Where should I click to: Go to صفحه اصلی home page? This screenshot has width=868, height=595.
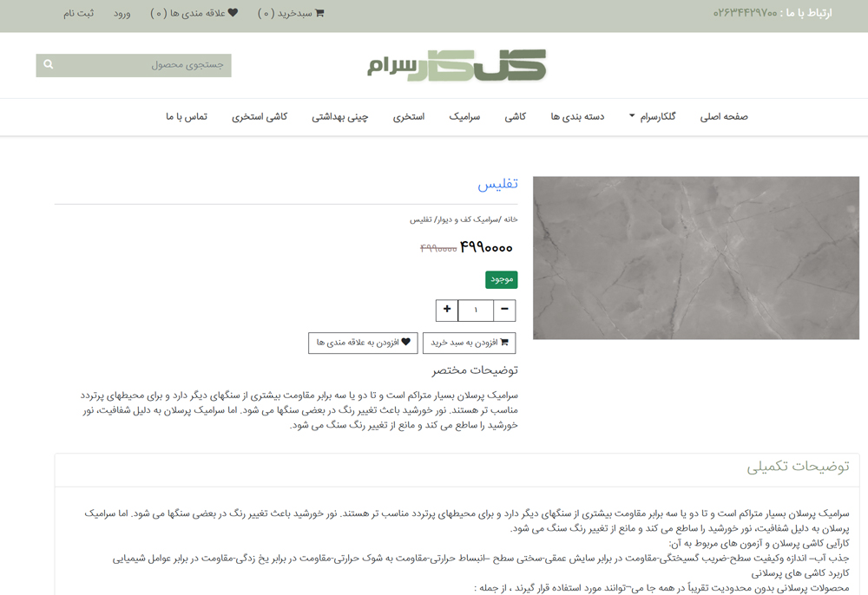tap(724, 116)
